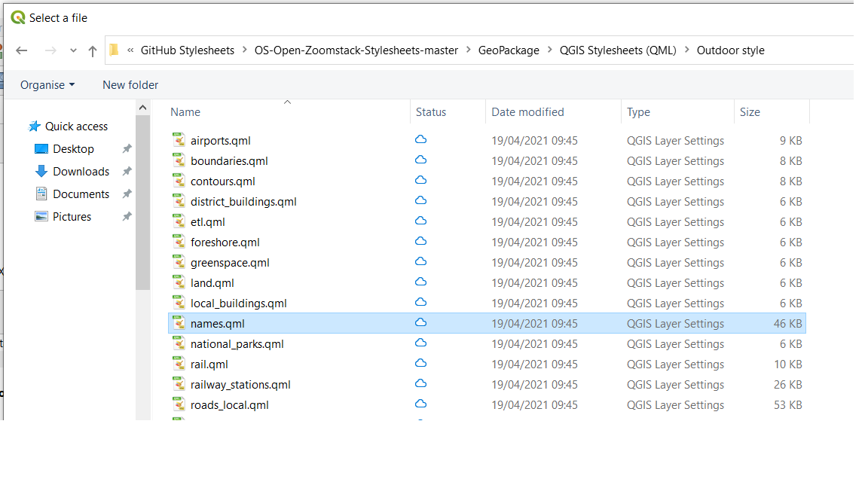Click the back navigation arrow
The width and height of the screenshot is (868, 488).
pos(22,50)
